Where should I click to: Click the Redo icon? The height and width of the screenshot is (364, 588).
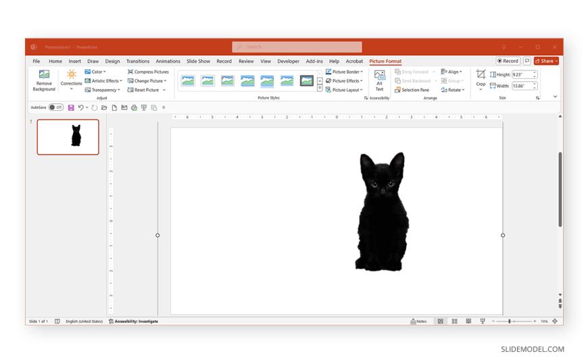pos(95,107)
